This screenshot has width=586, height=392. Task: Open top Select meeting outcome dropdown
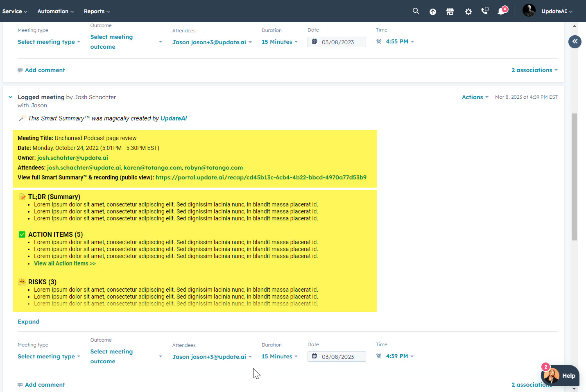126,42
